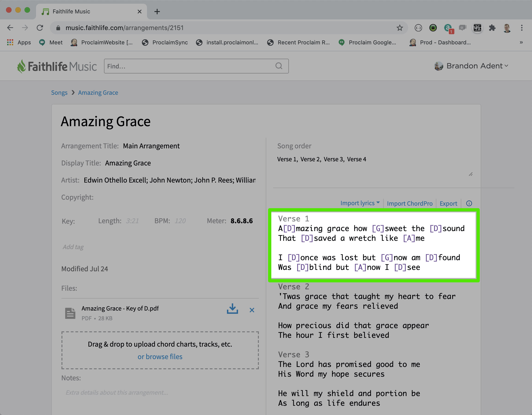Click the Import ChordPro link
Image resolution: width=532 pixels, height=415 pixels.
click(410, 203)
